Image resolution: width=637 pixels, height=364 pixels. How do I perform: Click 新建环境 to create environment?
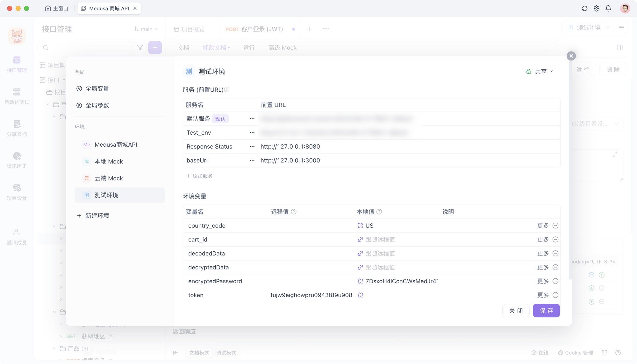[x=93, y=216]
